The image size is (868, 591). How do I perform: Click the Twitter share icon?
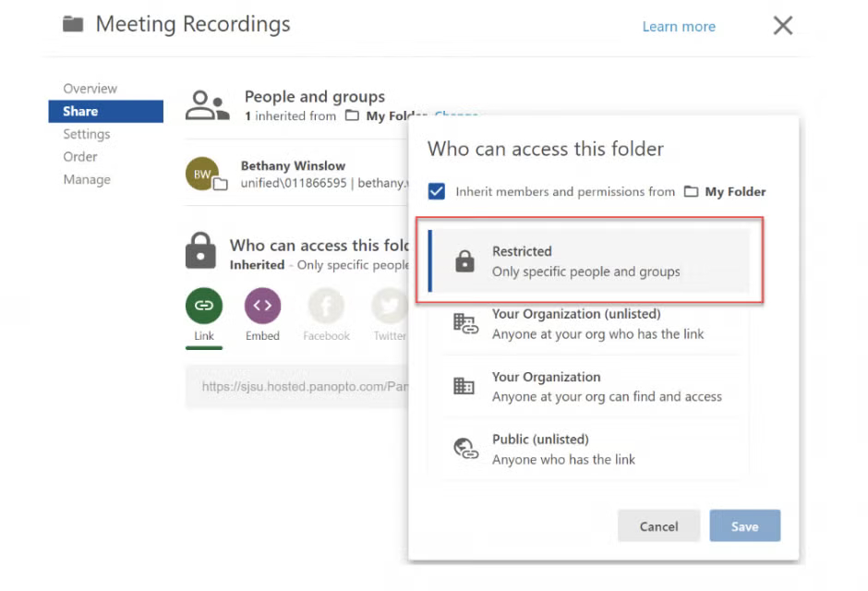pos(389,306)
